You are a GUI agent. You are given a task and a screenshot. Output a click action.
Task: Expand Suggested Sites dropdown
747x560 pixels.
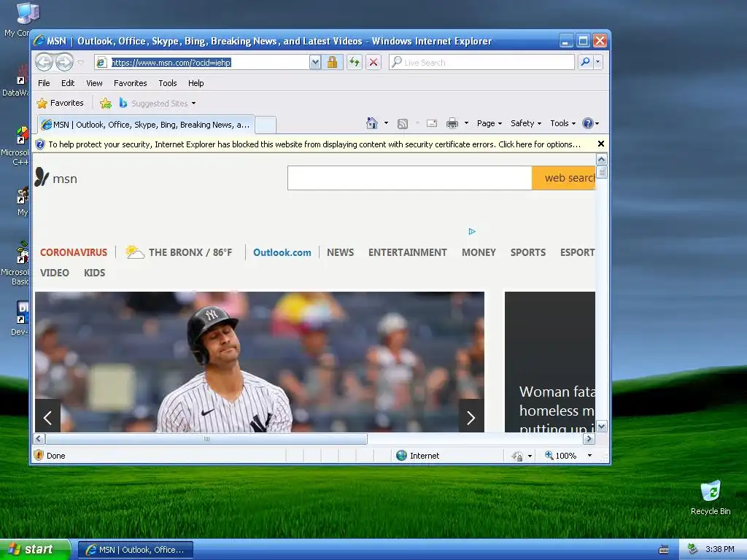(193, 104)
